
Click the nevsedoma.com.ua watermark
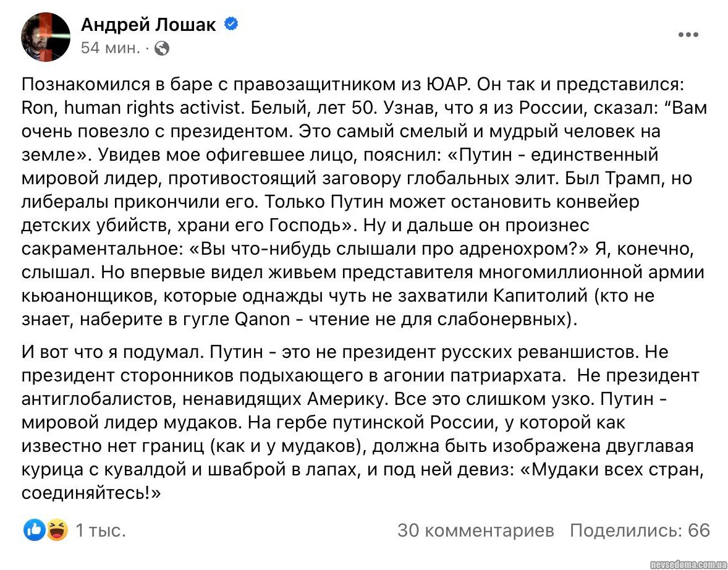tap(688, 564)
